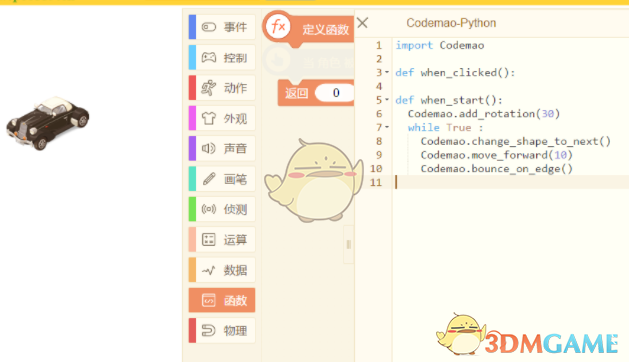The width and height of the screenshot is (629, 362).
Task: Open the 画笔 (Pen) block category
Action: point(222,179)
